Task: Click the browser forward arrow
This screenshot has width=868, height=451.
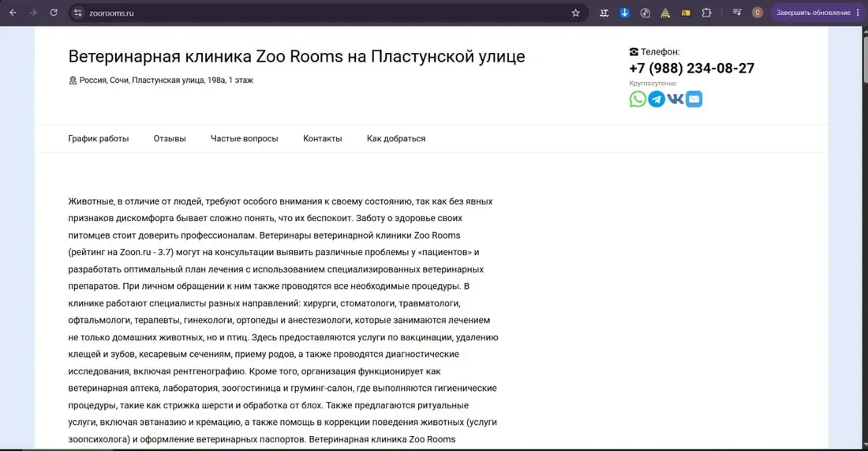Action: (33, 13)
